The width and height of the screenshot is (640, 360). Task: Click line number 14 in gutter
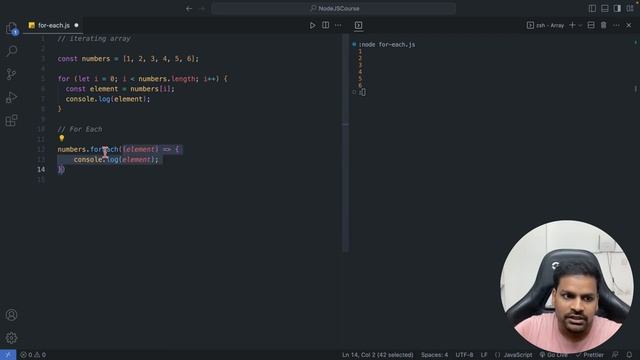[41, 169]
